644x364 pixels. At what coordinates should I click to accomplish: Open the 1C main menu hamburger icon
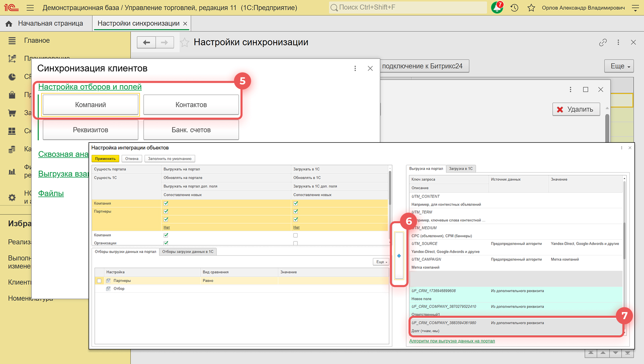(x=30, y=7)
